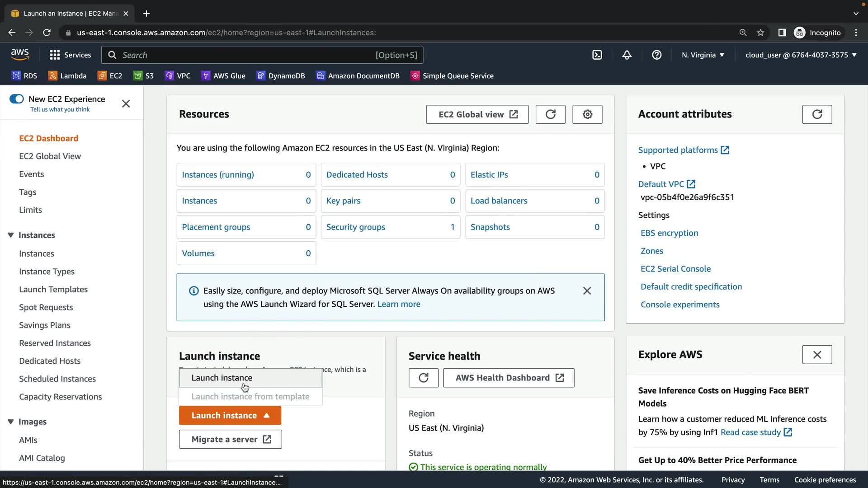
Task: Expand the cloud_user account menu
Action: 801,55
